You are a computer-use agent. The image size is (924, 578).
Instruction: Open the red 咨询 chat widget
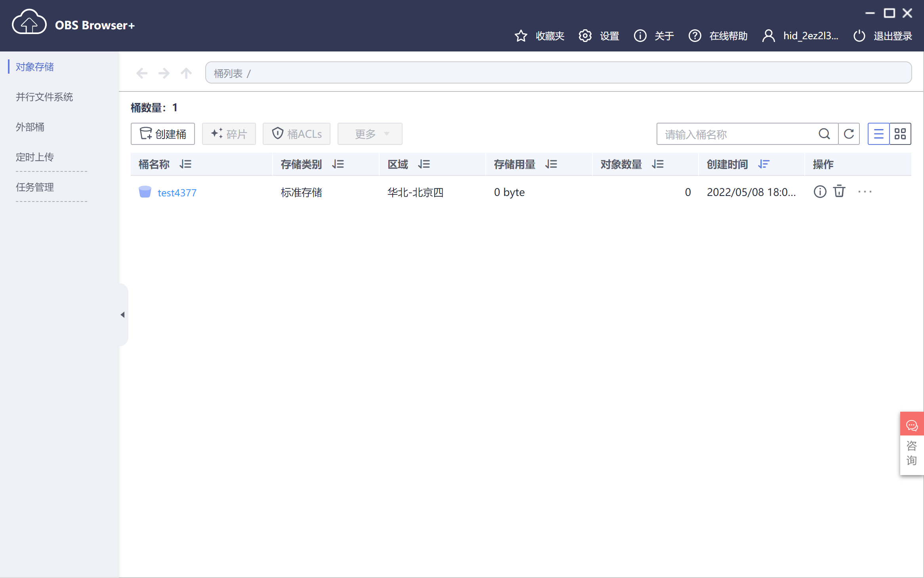(912, 426)
